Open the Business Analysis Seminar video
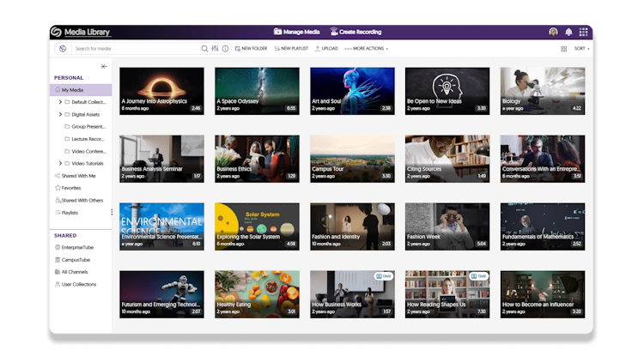 click(x=161, y=159)
